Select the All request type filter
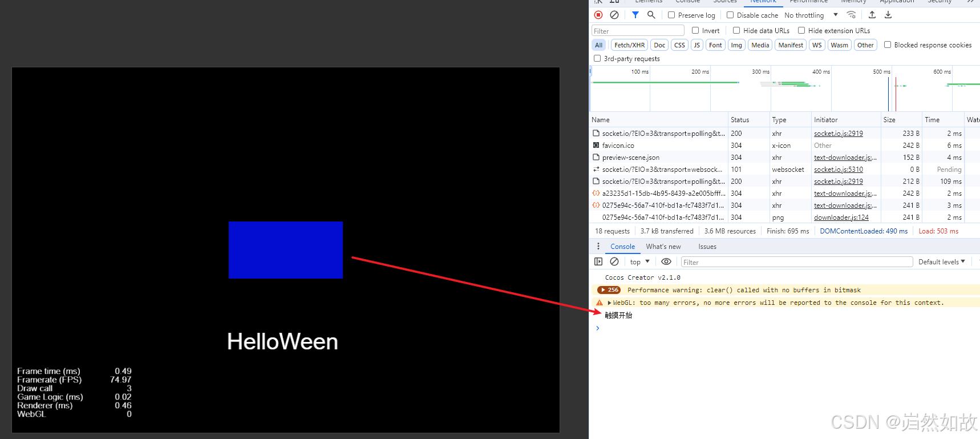The width and height of the screenshot is (980, 439). pyautogui.click(x=598, y=45)
